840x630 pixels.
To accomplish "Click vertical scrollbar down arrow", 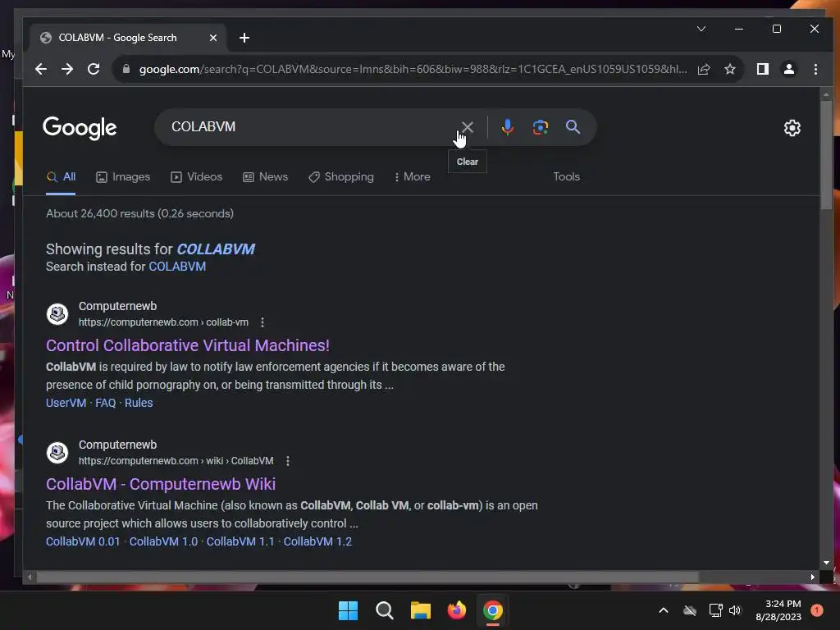I will coord(825,563).
